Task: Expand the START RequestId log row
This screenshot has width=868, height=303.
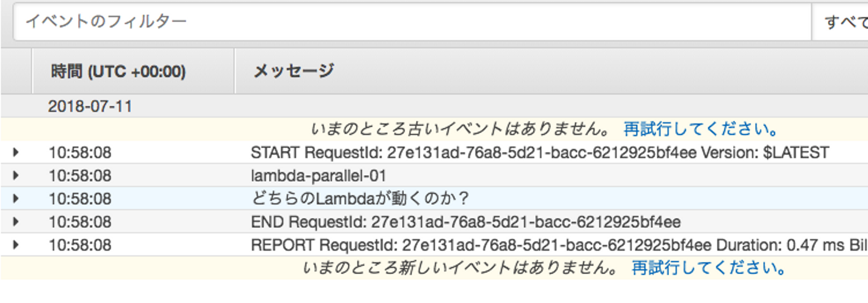Action: [16, 152]
